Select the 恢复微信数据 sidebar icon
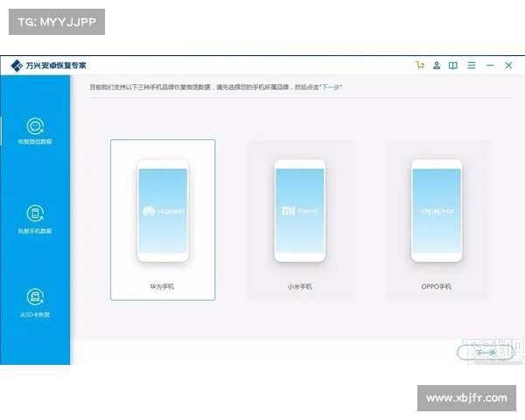Viewport: 525px width, 420px height. [x=35, y=126]
